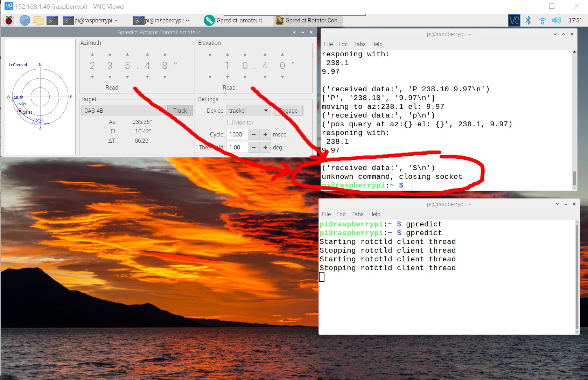Launch the terminal icon in the taskbar
This screenshot has height=380, width=588.
[52, 21]
